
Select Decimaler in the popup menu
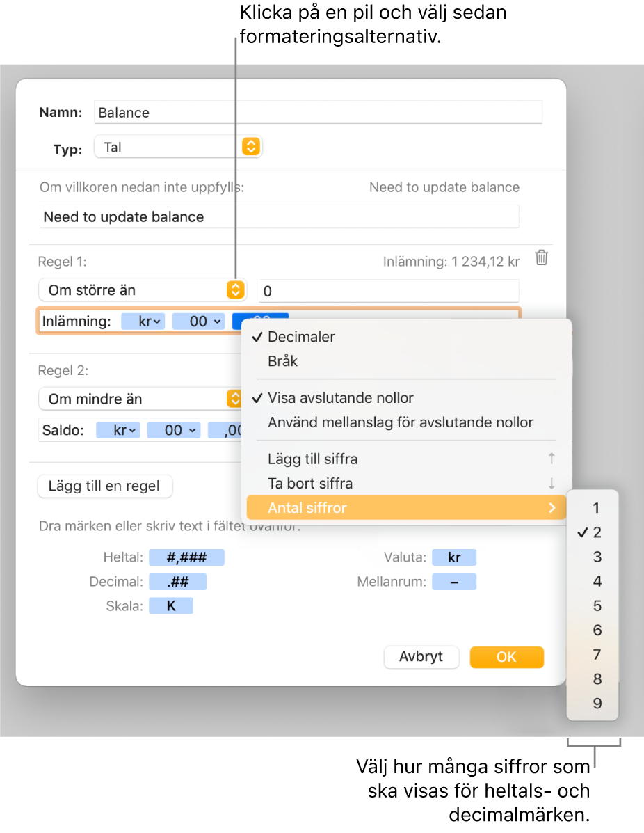click(406, 337)
